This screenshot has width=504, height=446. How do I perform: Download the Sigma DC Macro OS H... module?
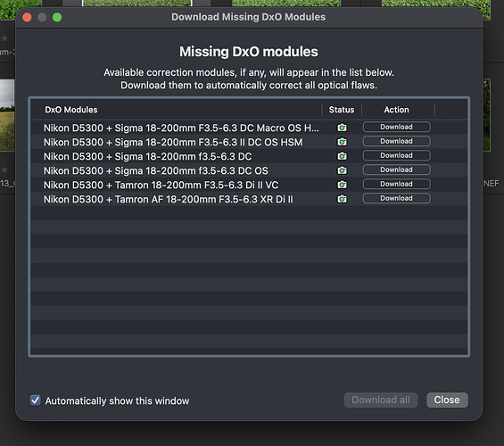[396, 127]
